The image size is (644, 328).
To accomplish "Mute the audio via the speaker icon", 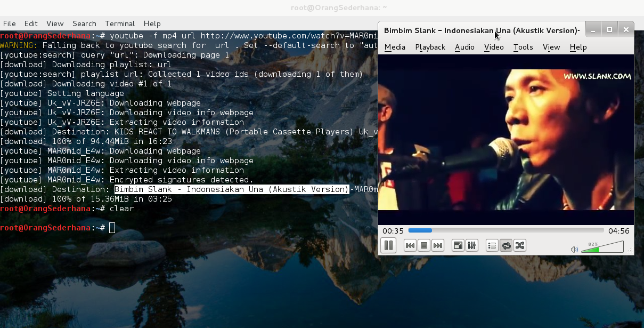I will [x=574, y=249].
